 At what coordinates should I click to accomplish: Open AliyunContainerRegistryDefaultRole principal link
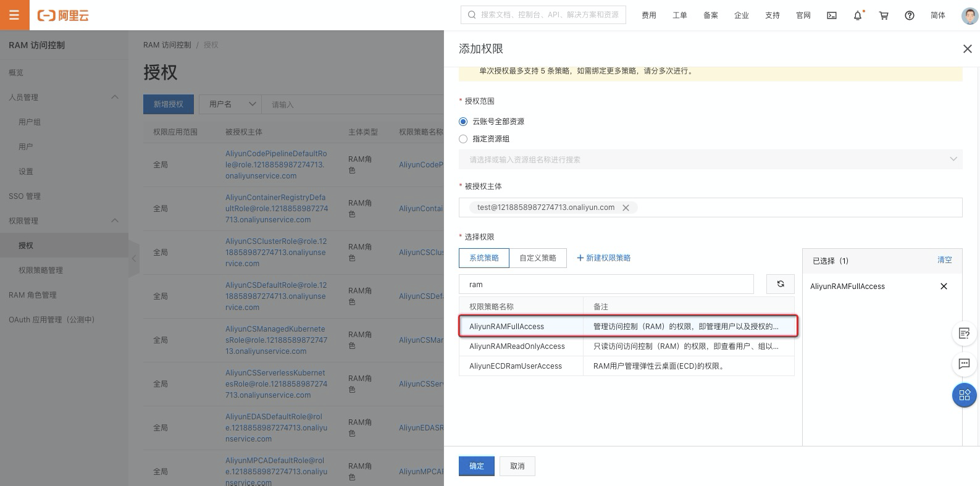pos(277,209)
